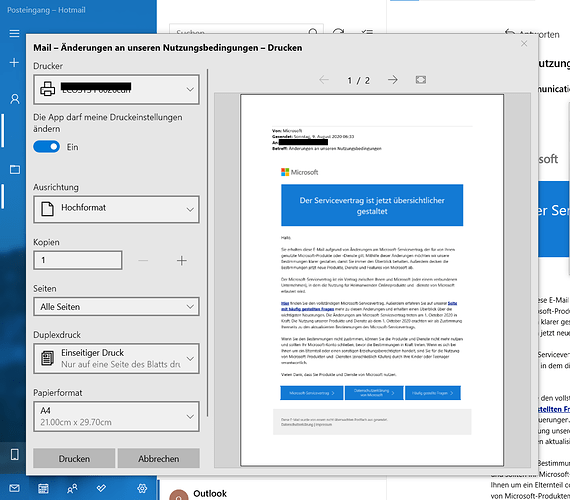The width and height of the screenshot is (570, 500).
Task: Go to next preview page arrow
Action: 393,80
